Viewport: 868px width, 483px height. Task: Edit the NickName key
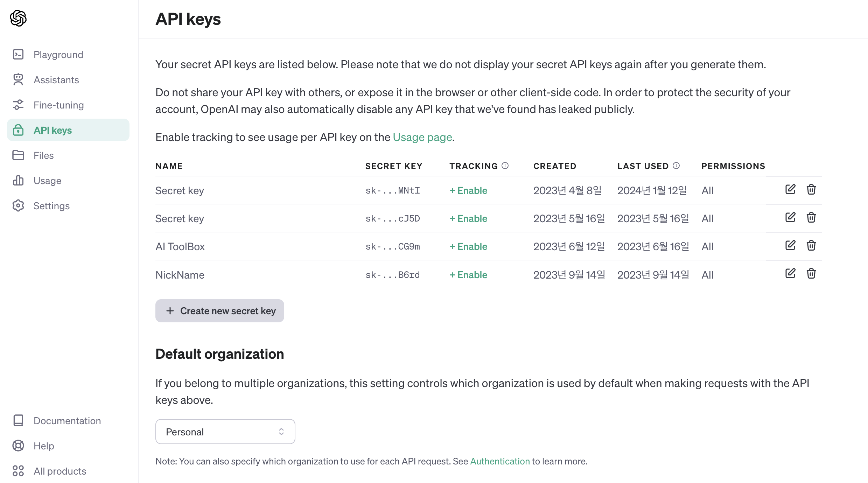pos(790,273)
